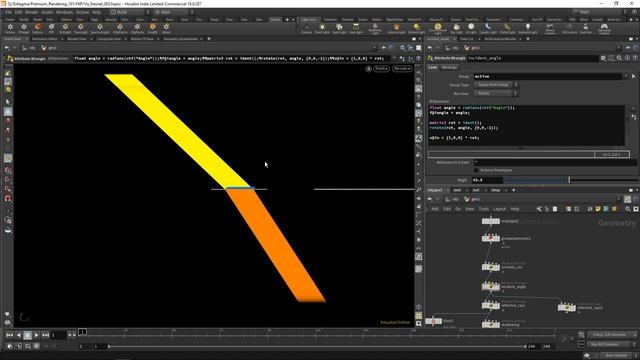The width and height of the screenshot is (640, 360).
Task: Click the Area Light shelf tool
Action: click(x=356, y=28)
